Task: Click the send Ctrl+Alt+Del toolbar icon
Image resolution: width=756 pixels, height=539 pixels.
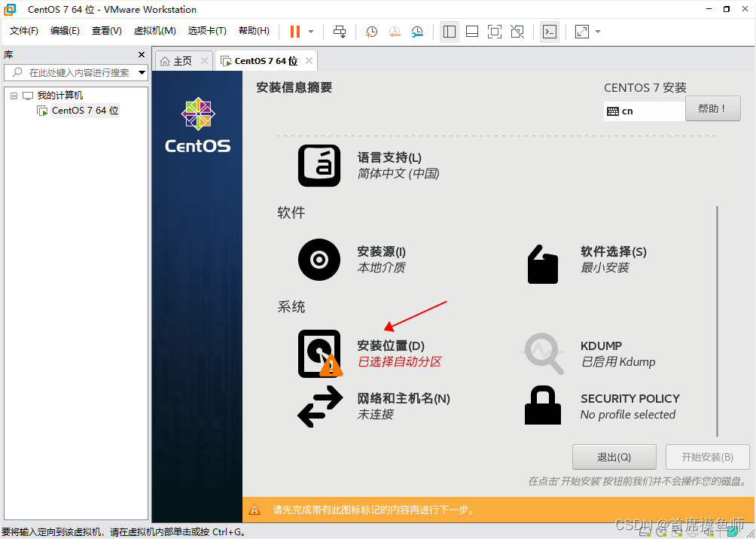Action: pyautogui.click(x=340, y=32)
